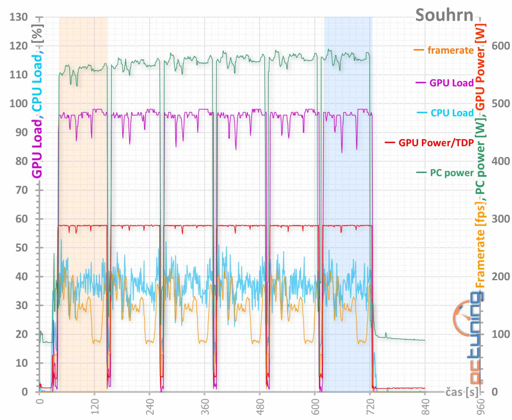The height and width of the screenshot is (420, 512).
Task: Click the cyan CPU Load legend marker
Action: pos(422,113)
